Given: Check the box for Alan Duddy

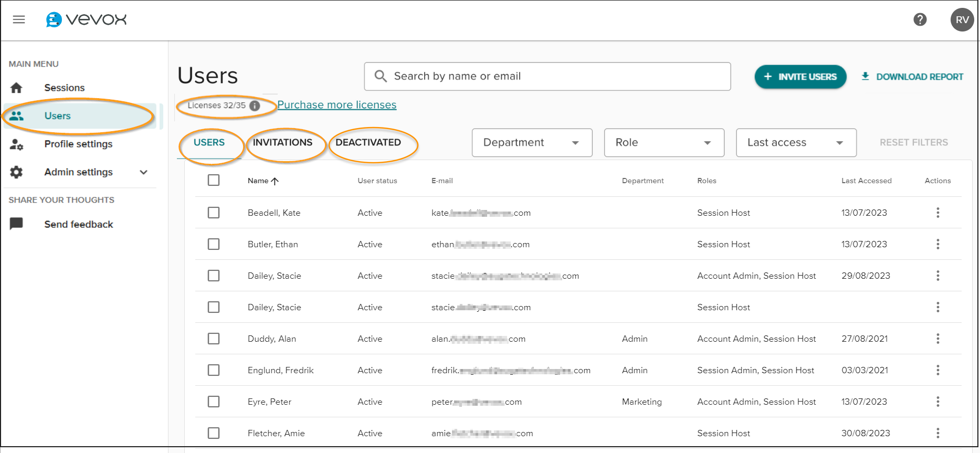Looking at the screenshot, I should [214, 339].
